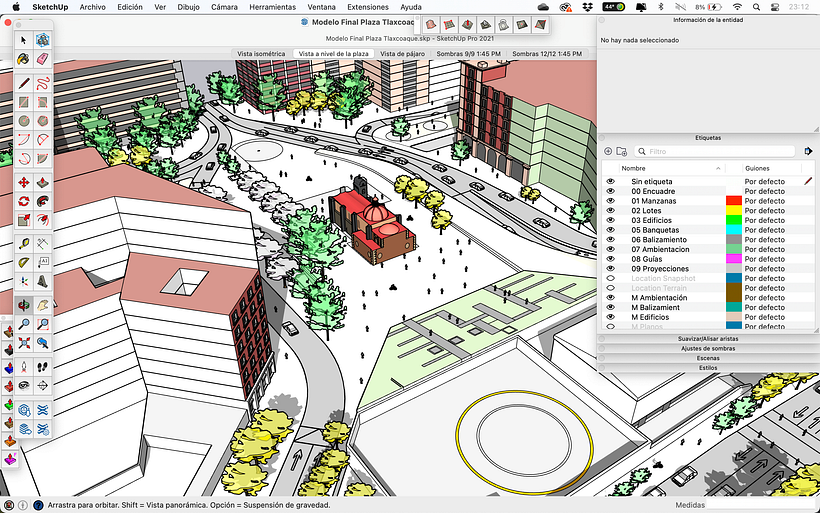Screen dimensions: 820x513
Task: Open dash style for 06 Balizamiento
Action: click(765, 240)
